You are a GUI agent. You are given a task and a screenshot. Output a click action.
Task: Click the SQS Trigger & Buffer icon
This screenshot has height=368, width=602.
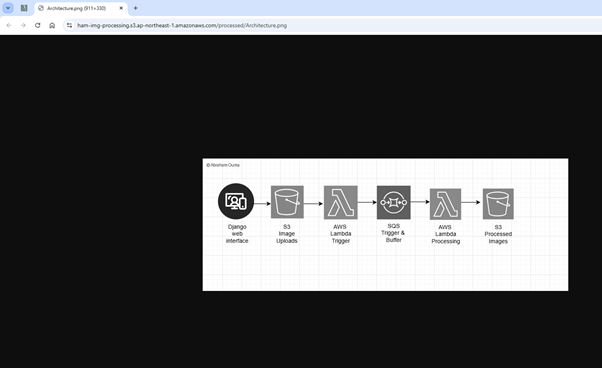pos(394,202)
